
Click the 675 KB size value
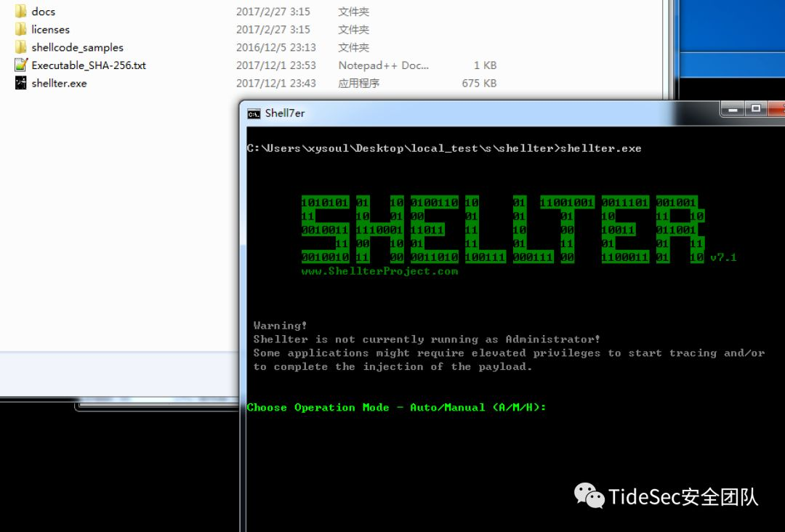[x=479, y=83]
